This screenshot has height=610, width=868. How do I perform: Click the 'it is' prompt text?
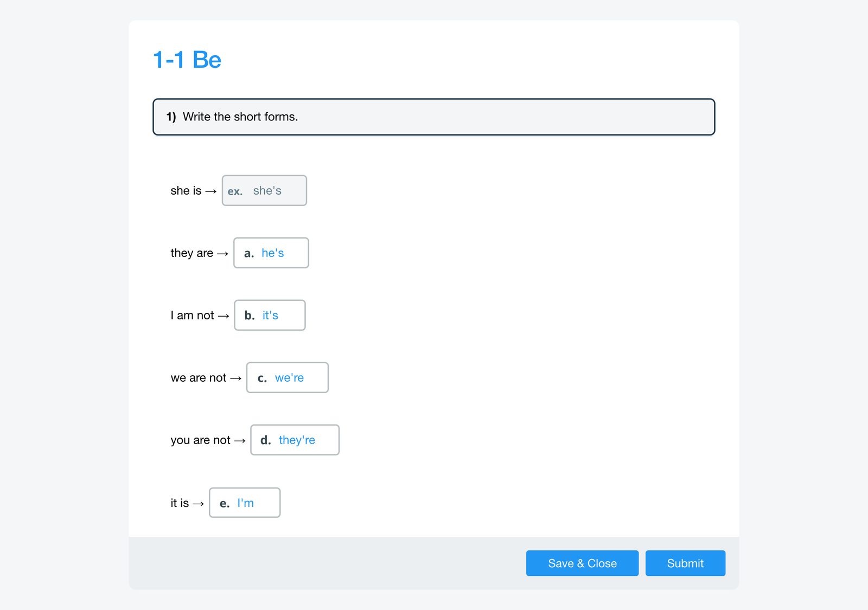[180, 503]
